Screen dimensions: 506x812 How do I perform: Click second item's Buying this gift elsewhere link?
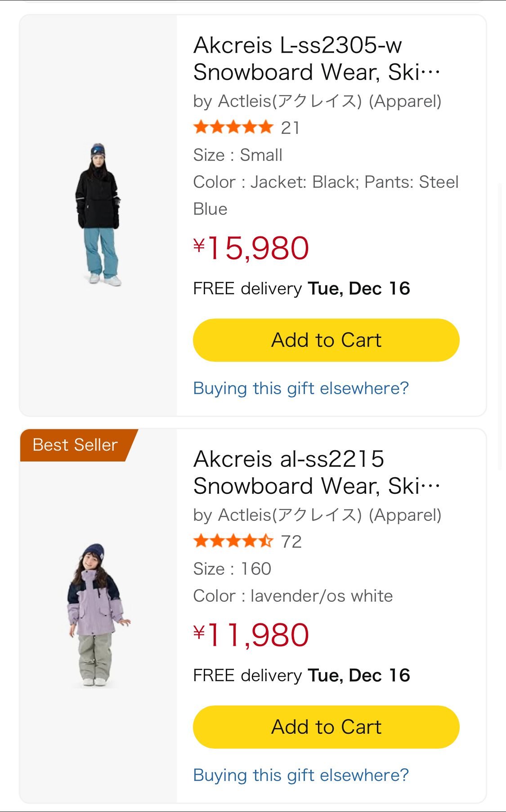(x=301, y=775)
